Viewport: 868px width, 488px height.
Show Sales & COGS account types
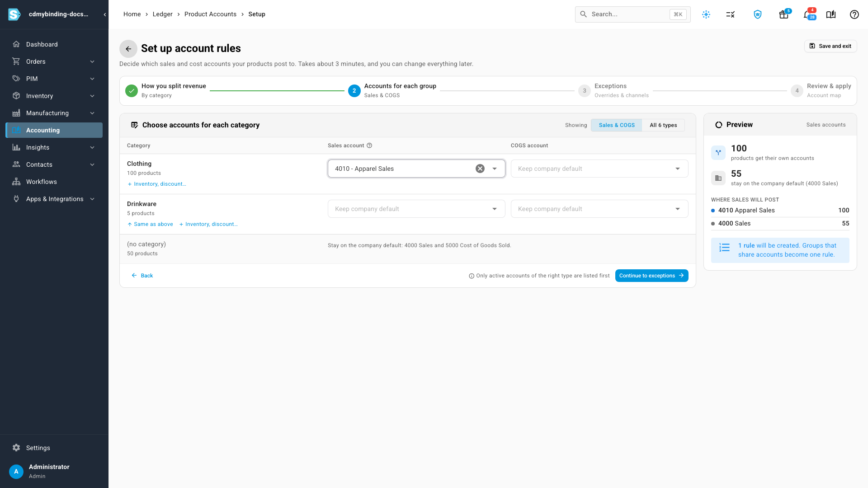tap(617, 125)
